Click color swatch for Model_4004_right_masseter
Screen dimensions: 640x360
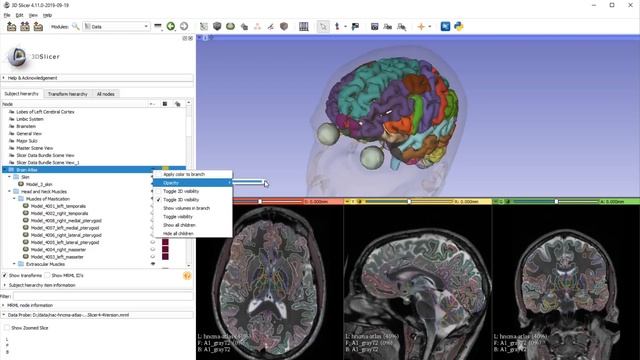point(165,249)
